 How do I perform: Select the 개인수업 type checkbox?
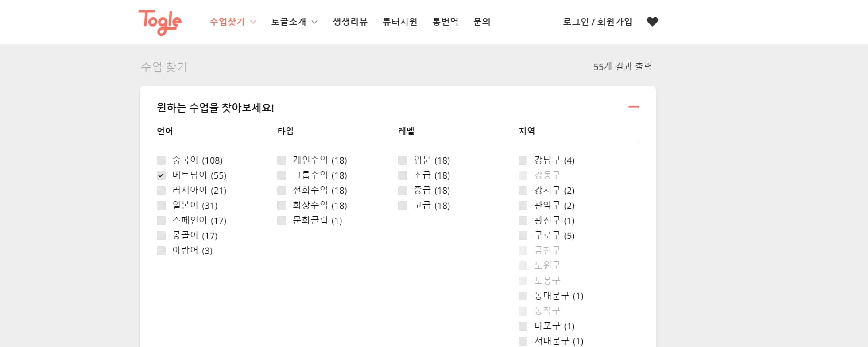(282, 160)
